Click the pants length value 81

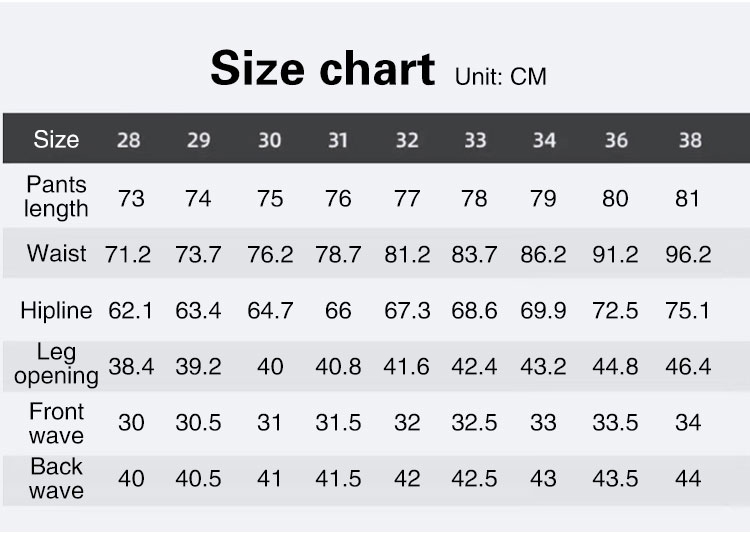[x=687, y=199]
